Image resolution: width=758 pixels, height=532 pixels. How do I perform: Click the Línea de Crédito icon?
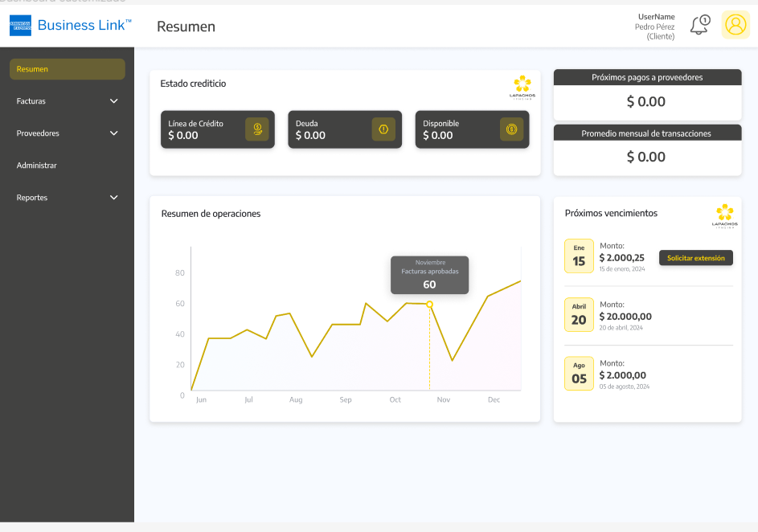(256, 129)
